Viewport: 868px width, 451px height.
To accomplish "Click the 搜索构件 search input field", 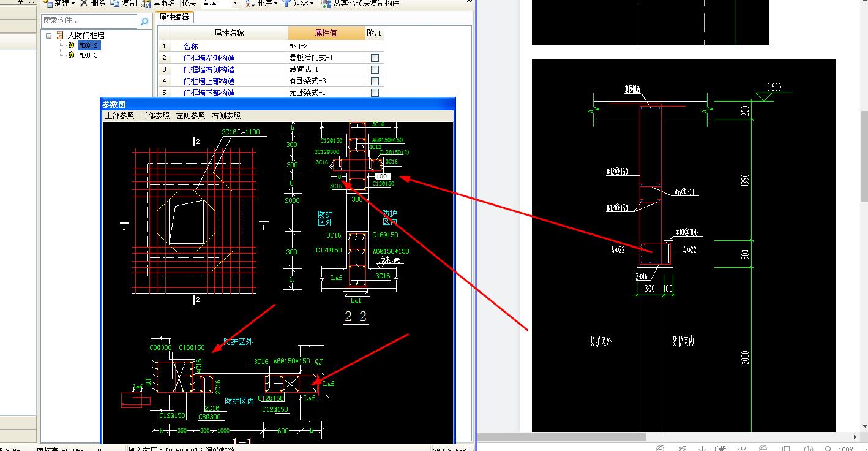I will (x=89, y=21).
